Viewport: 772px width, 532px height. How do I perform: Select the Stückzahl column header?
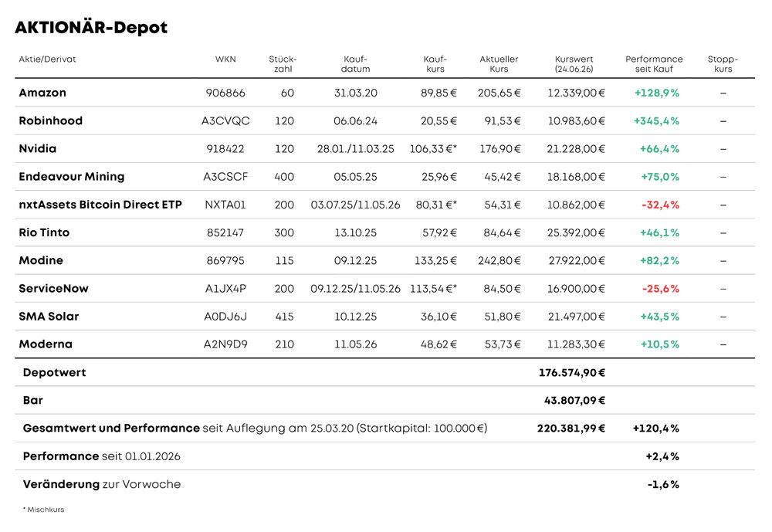(x=283, y=64)
